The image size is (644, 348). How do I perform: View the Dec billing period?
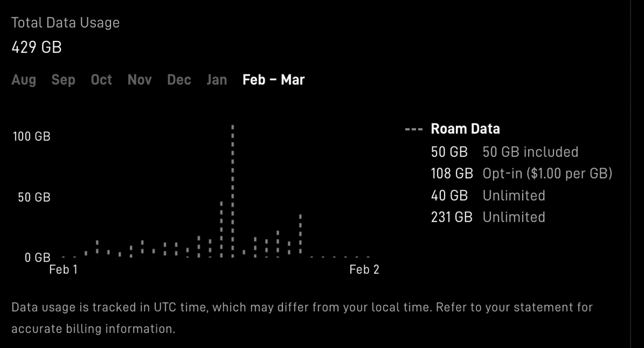179,80
